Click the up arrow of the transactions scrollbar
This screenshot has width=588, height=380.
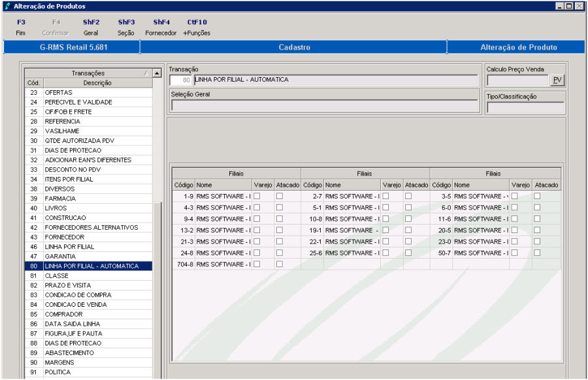(156, 72)
